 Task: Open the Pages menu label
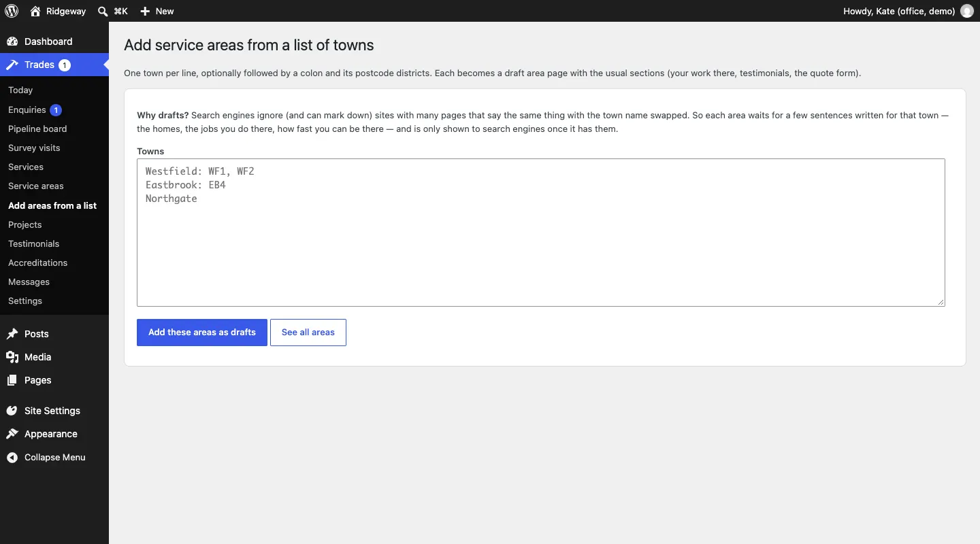click(38, 380)
